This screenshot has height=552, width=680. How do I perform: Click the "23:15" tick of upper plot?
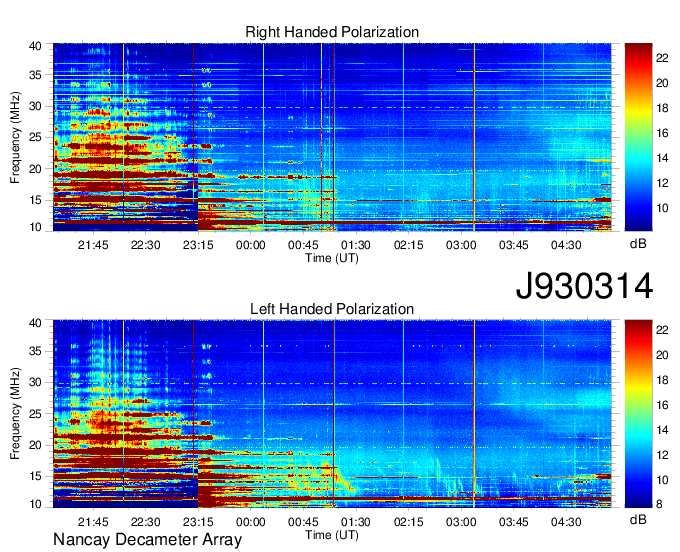198,245
